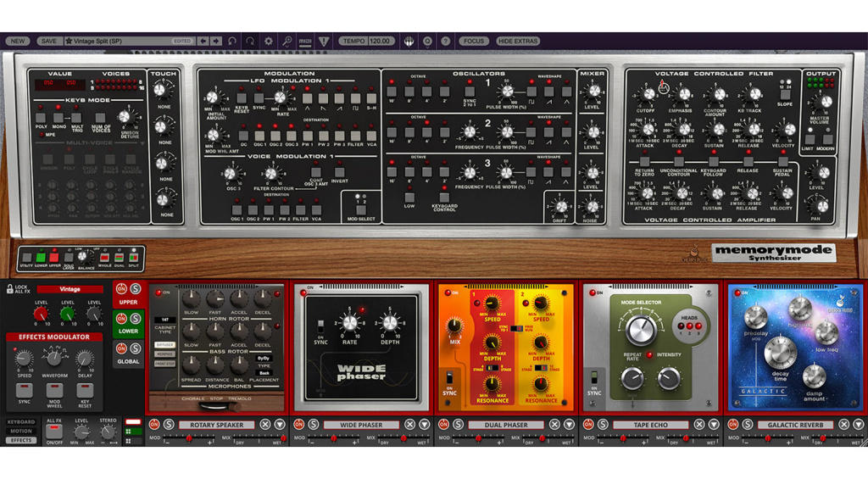This screenshot has width=868, height=479.
Task: Open the microphone type Dy/Dy selector
Action: tap(264, 359)
